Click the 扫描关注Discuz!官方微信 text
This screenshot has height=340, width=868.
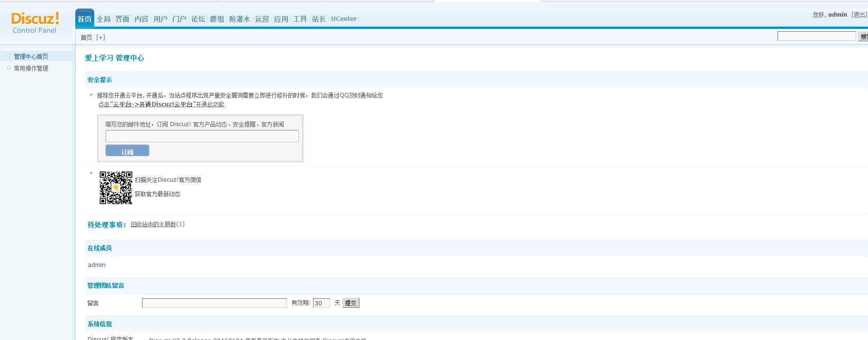tap(168, 180)
